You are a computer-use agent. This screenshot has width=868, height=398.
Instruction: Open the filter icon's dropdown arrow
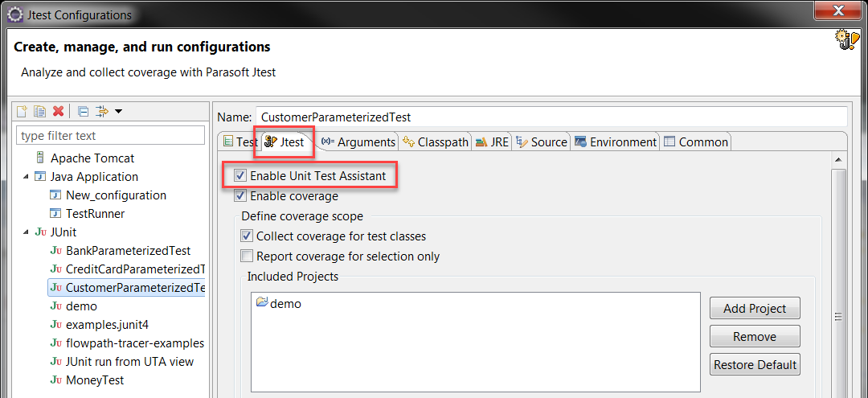pos(118,112)
